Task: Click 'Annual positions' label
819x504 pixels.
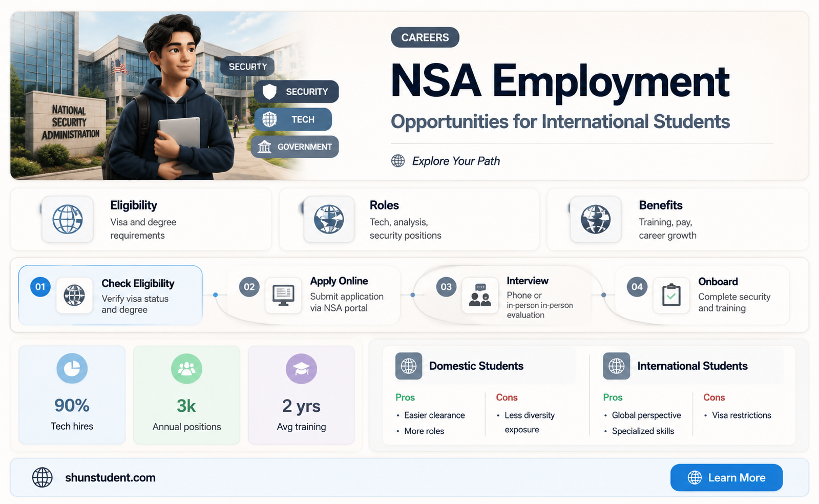Action: [186, 427]
